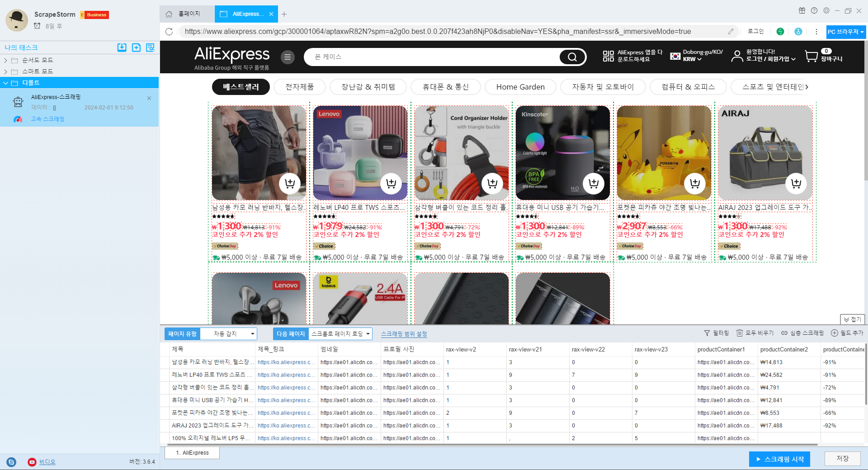
Task: Click the 필드 추가 add field button
Action: coord(847,333)
